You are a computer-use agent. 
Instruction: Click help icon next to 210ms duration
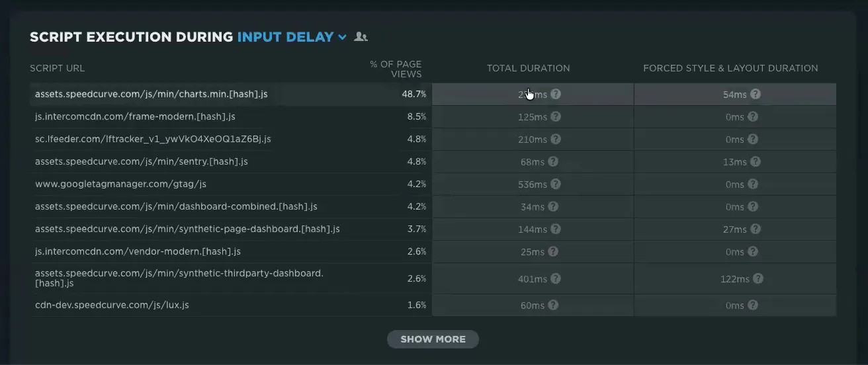click(556, 140)
